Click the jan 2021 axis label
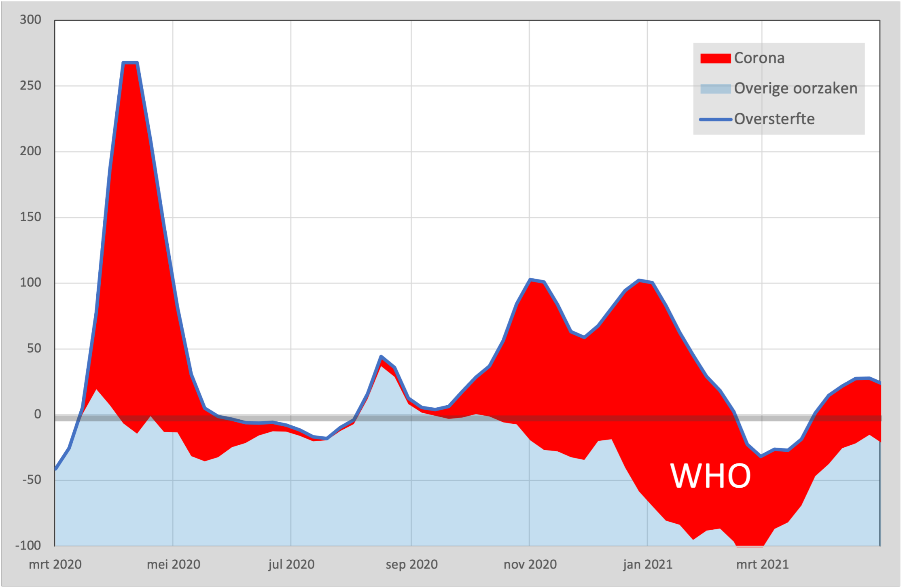Viewport: 903px width, 588px height. (647, 564)
